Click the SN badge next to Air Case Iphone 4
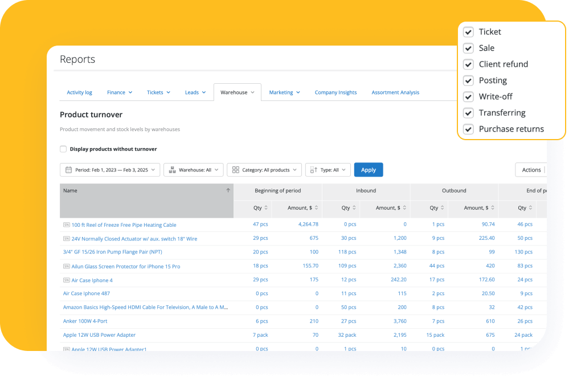 [67, 280]
